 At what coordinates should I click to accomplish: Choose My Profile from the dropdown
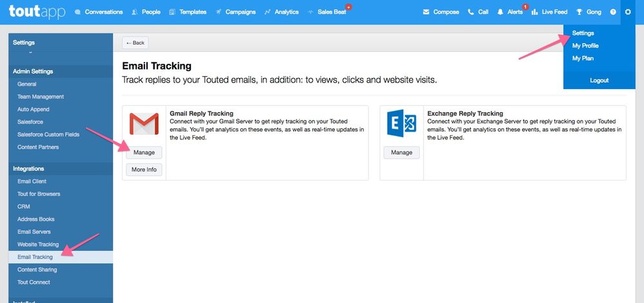(585, 46)
